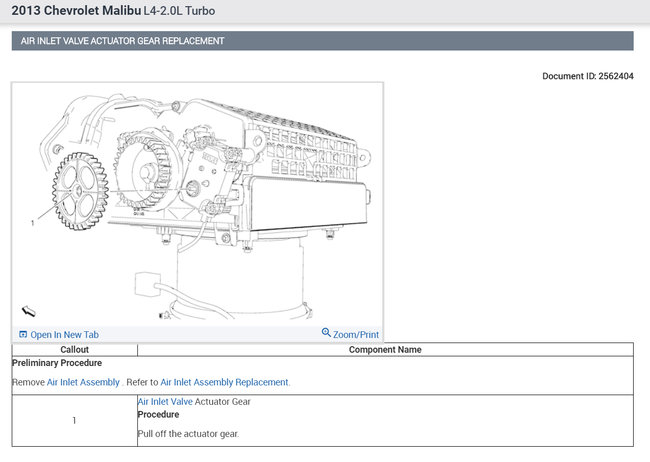Click the Document ID 2562404 text
The image size is (650, 462).
(587, 76)
